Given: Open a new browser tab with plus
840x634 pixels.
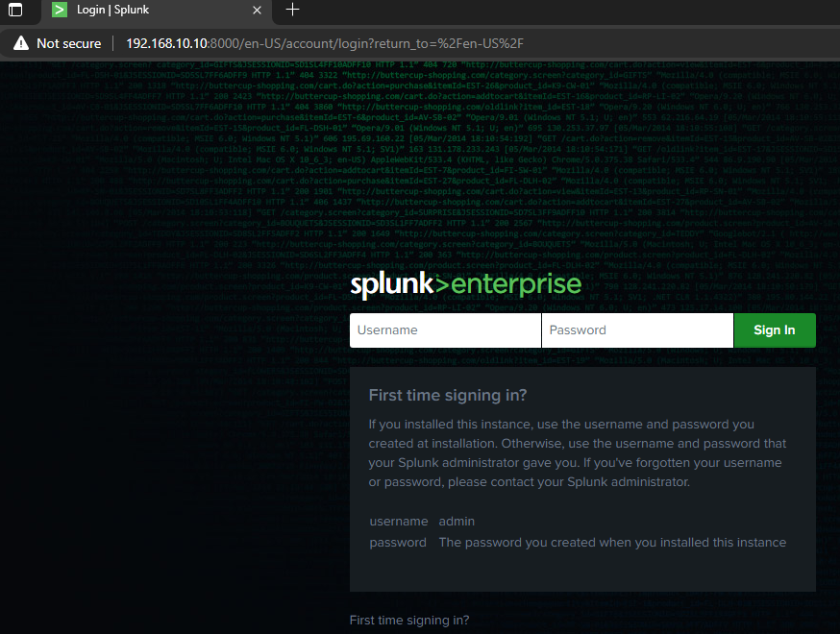Looking at the screenshot, I should coord(292,10).
